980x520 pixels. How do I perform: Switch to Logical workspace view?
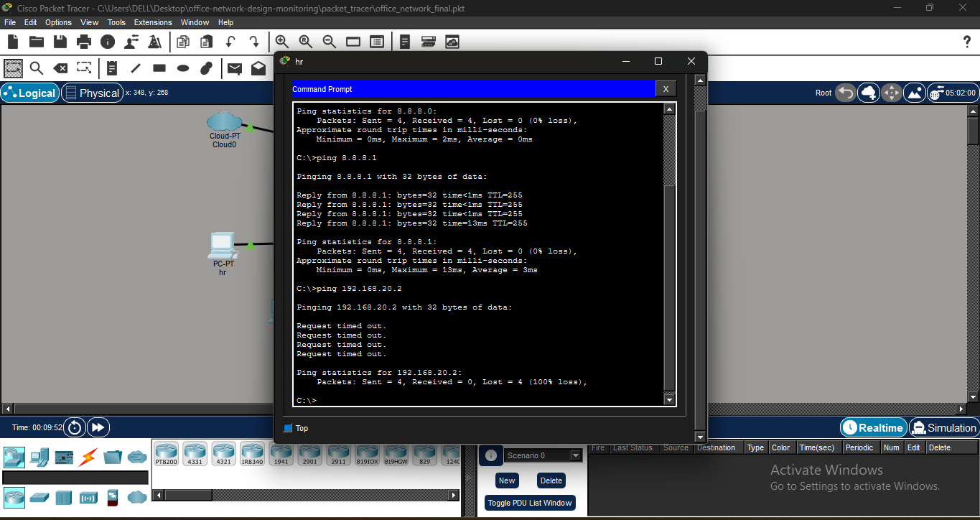pyautogui.click(x=29, y=93)
